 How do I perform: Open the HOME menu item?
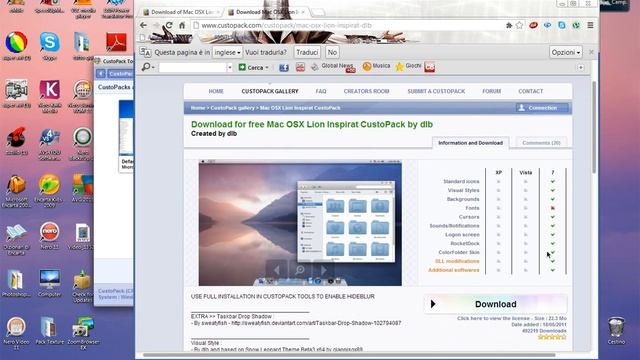coord(216,91)
